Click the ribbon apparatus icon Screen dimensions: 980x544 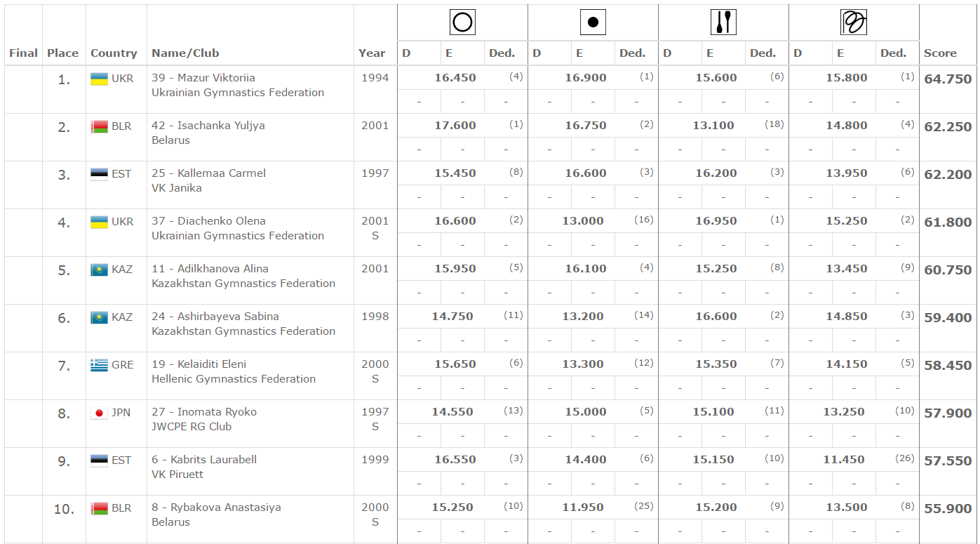(854, 22)
